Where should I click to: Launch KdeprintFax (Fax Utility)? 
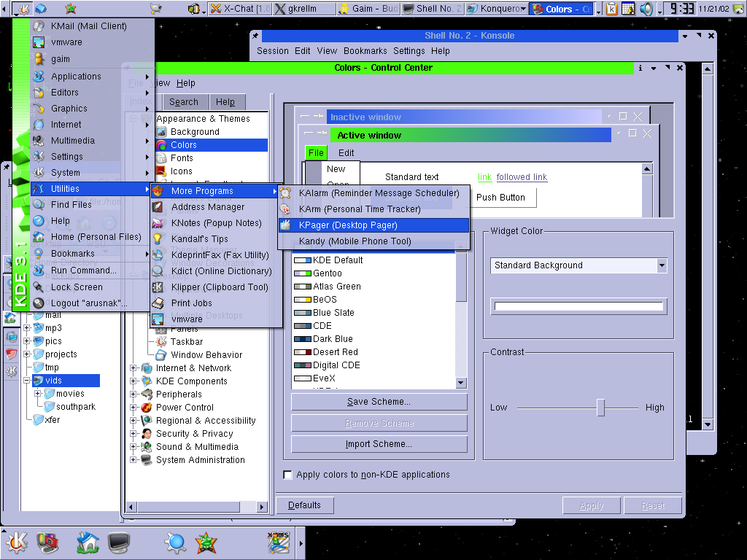pos(216,255)
